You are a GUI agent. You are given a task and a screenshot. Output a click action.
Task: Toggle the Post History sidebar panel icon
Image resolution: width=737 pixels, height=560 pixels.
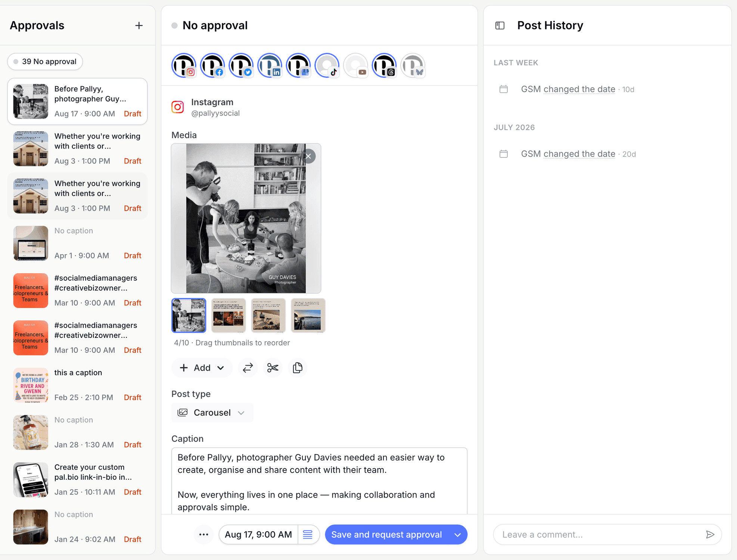[500, 25]
